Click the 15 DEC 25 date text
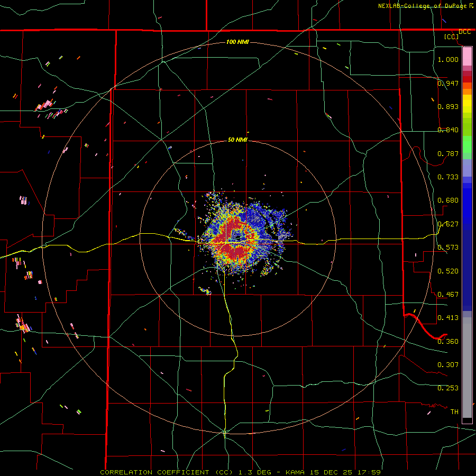Viewport: 476px width, 476px height. [331, 472]
